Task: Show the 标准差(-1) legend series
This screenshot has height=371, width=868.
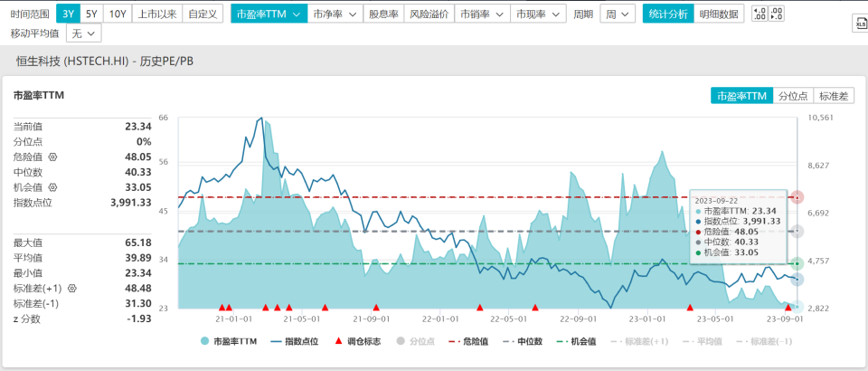Action: click(763, 342)
